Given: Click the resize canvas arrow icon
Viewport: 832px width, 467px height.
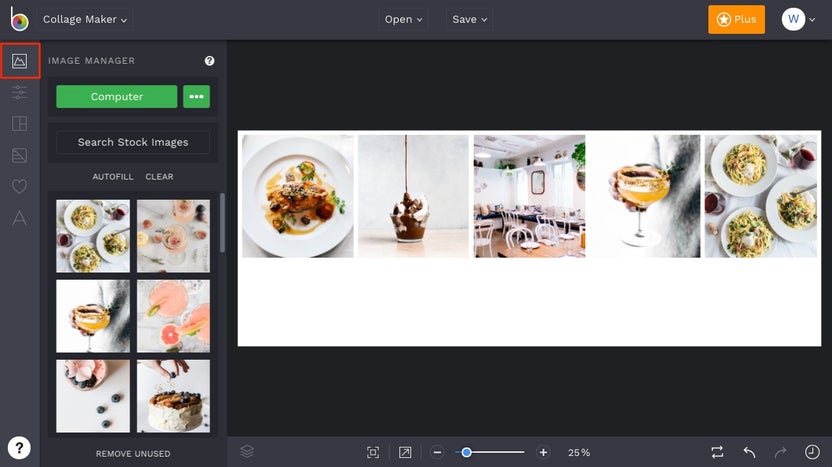Looking at the screenshot, I should pyautogui.click(x=405, y=452).
